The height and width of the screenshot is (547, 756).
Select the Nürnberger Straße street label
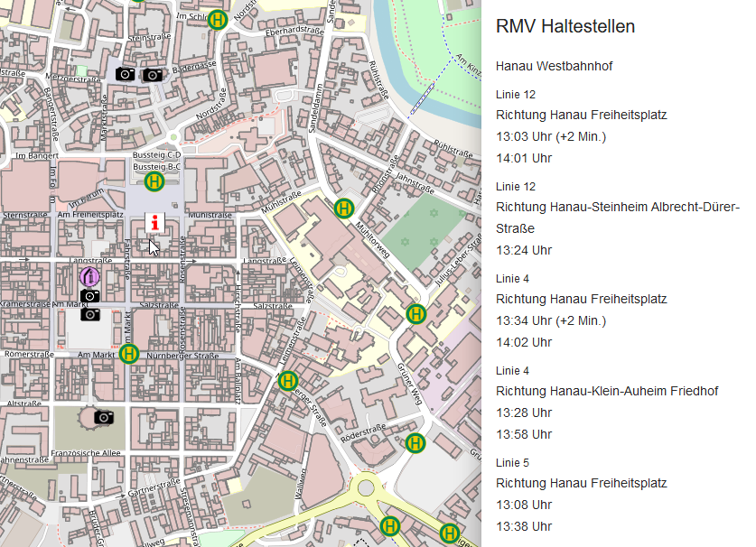coord(182,356)
